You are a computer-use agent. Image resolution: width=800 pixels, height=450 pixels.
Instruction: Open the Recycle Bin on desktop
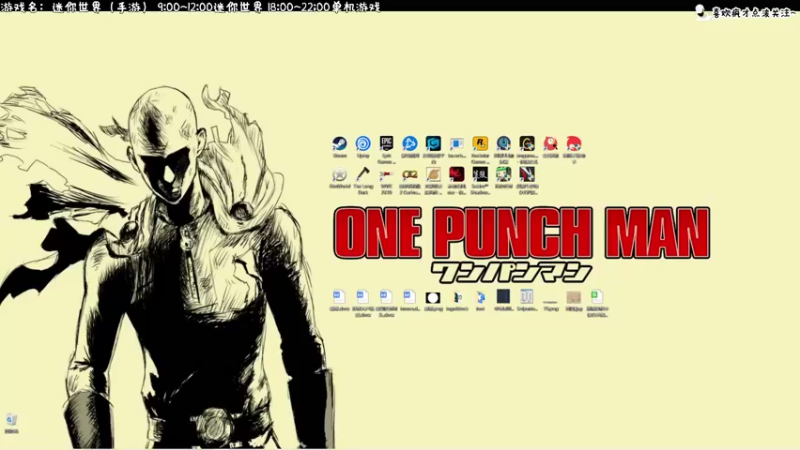tap(11, 420)
